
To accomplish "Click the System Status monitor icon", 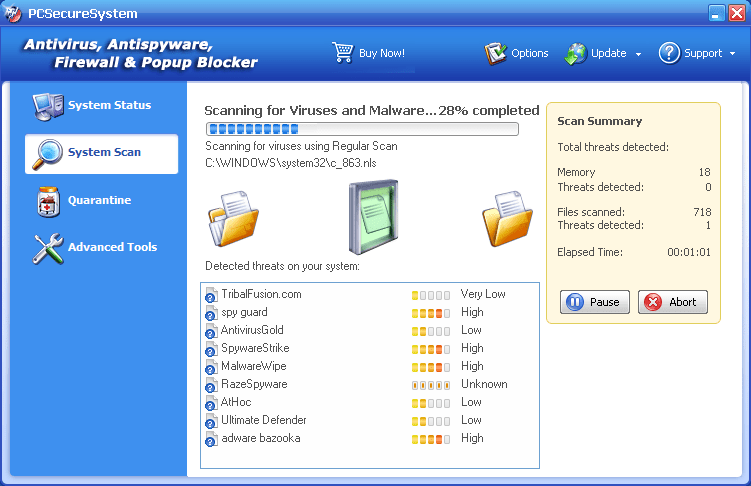I will pyautogui.click(x=47, y=106).
